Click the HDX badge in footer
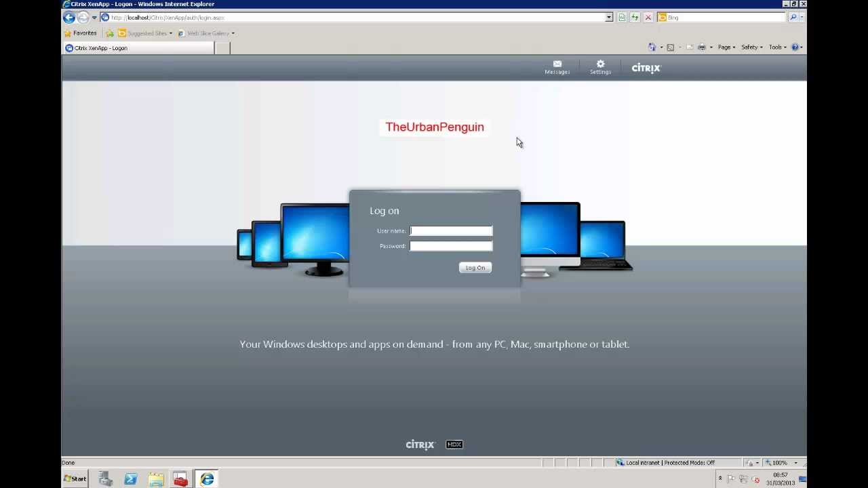 tap(454, 445)
